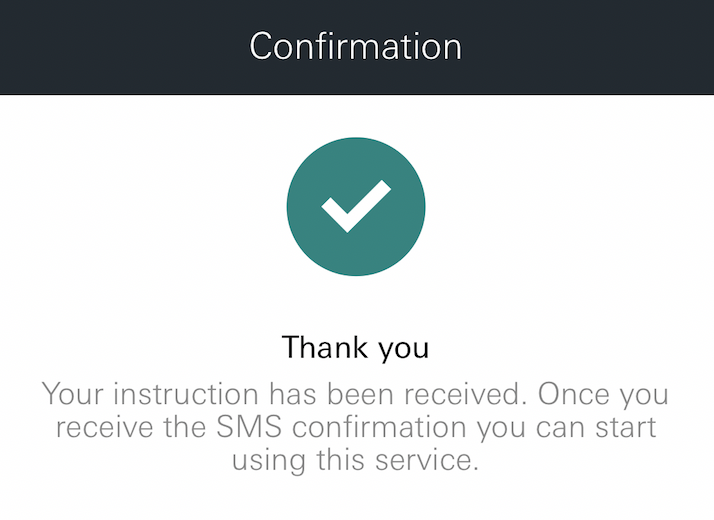Click the words "Once you" in message

click(603, 394)
